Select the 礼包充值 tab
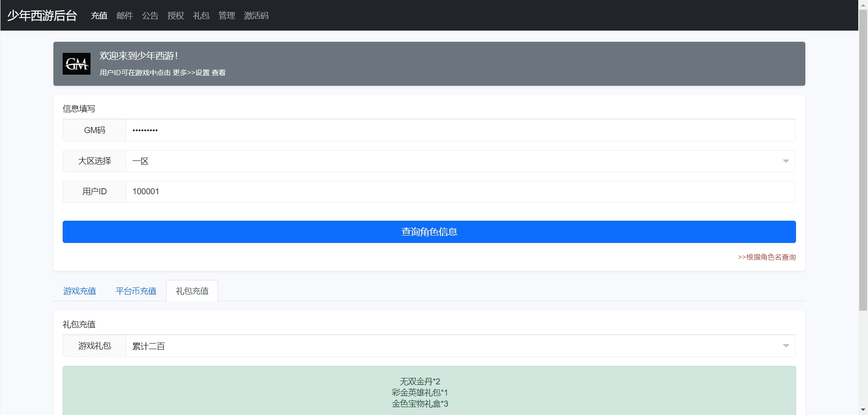This screenshot has height=415, width=868. 192,291
